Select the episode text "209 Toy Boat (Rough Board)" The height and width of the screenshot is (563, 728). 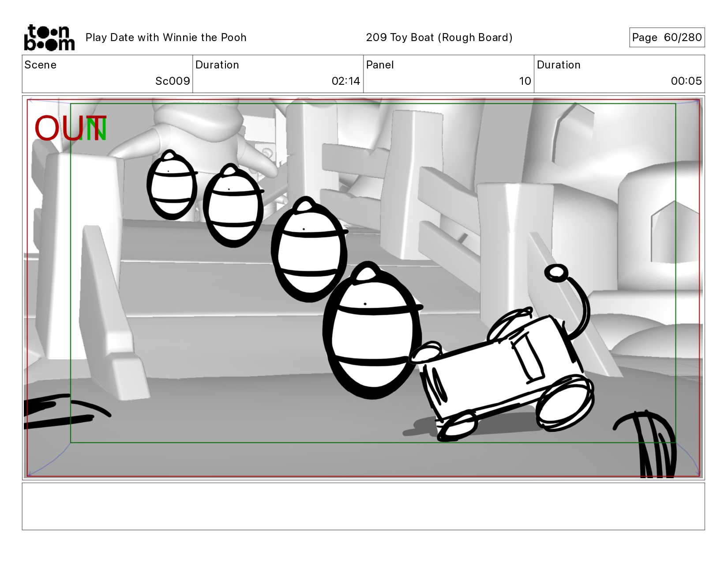439,38
